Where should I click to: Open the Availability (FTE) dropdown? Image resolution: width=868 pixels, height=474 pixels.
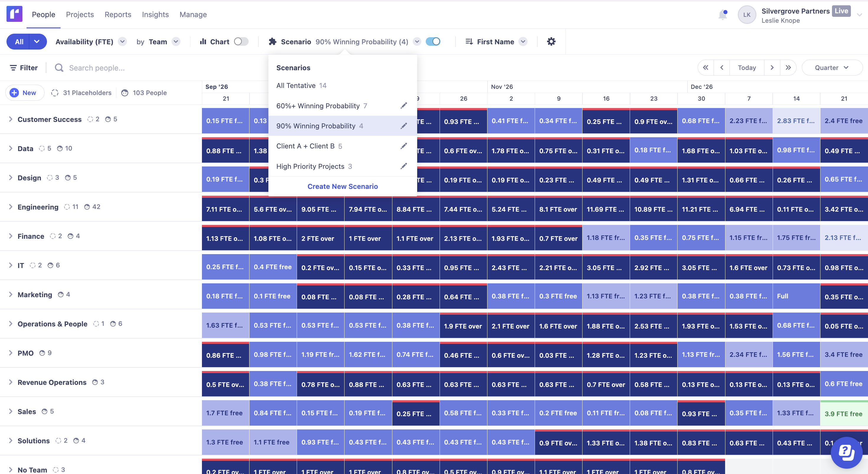(122, 42)
